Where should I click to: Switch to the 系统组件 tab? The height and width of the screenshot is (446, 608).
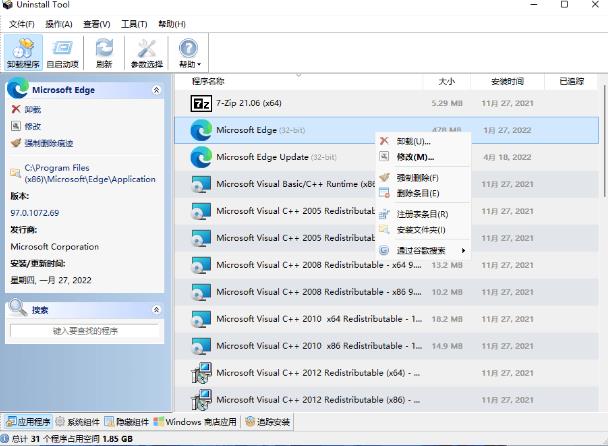(78, 422)
